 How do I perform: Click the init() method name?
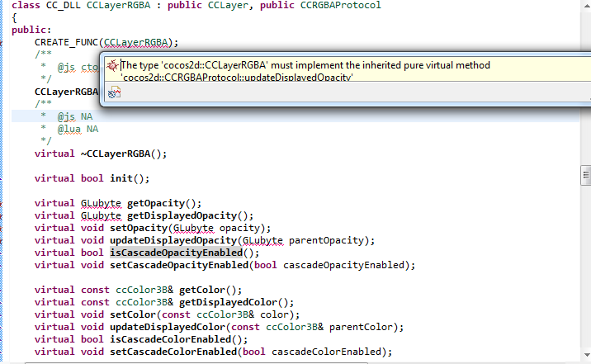click(x=121, y=178)
